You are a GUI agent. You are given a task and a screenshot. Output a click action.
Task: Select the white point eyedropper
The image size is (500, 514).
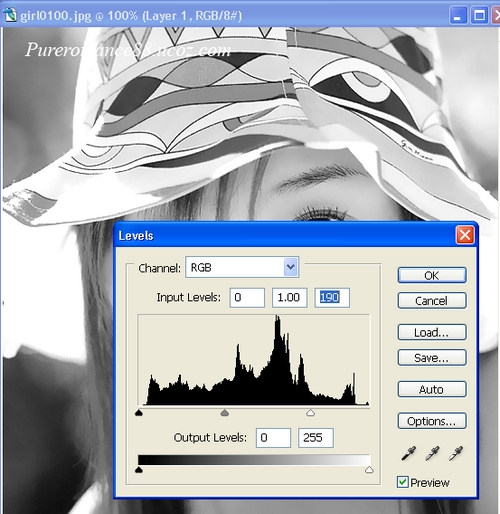(x=456, y=453)
